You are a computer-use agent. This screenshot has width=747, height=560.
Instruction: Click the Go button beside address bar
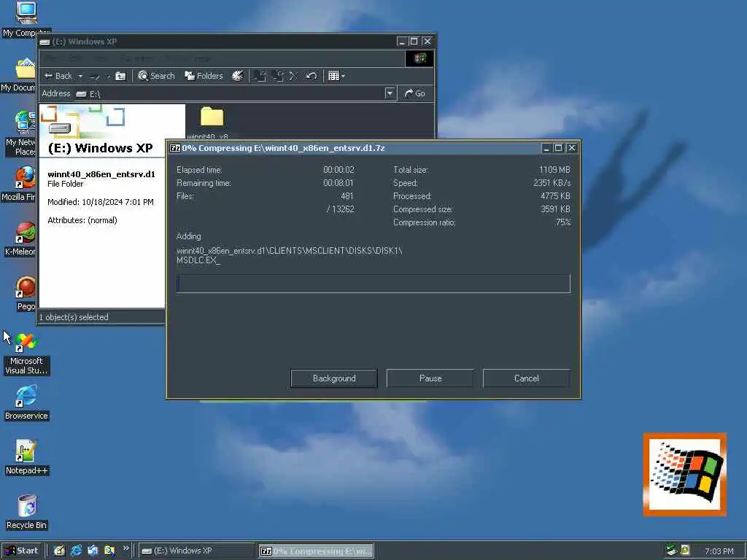coord(415,93)
